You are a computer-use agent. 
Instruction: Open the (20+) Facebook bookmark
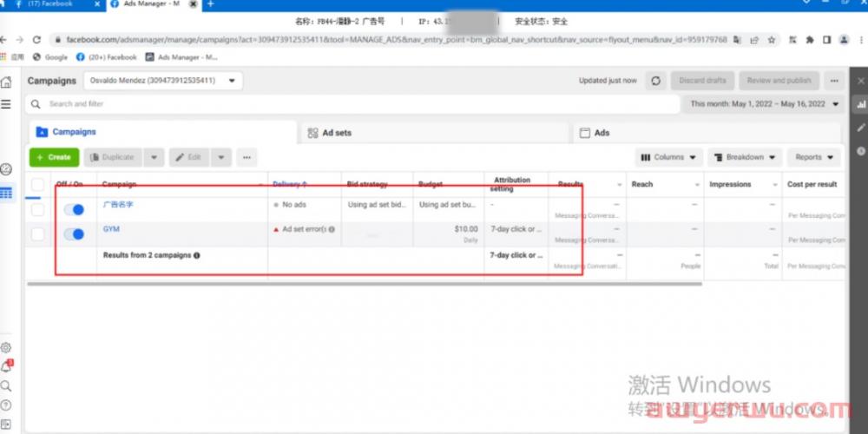106,57
